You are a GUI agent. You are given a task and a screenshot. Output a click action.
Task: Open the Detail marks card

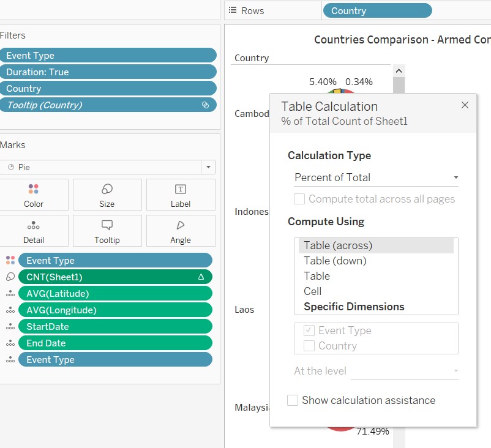click(x=34, y=231)
